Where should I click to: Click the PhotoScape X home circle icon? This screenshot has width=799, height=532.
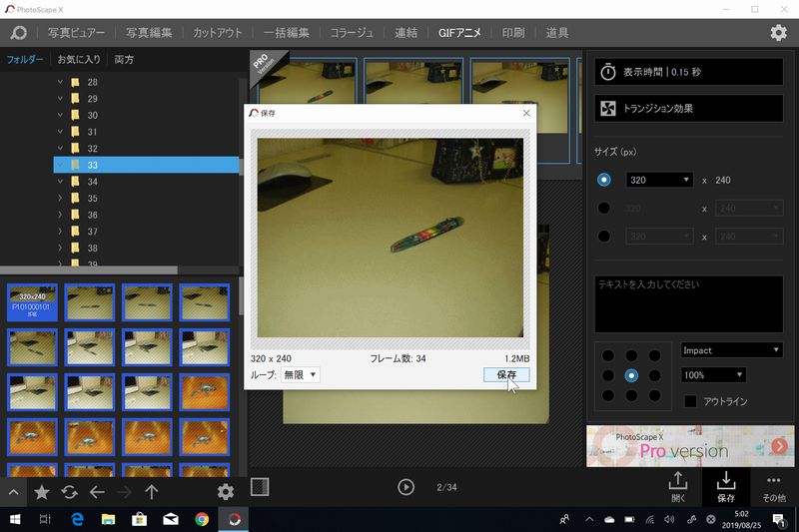[18, 33]
